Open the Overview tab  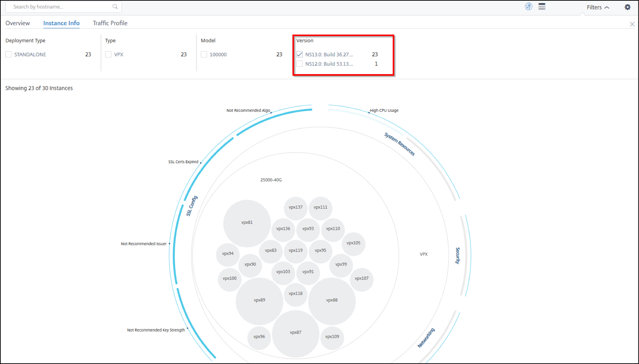click(18, 23)
